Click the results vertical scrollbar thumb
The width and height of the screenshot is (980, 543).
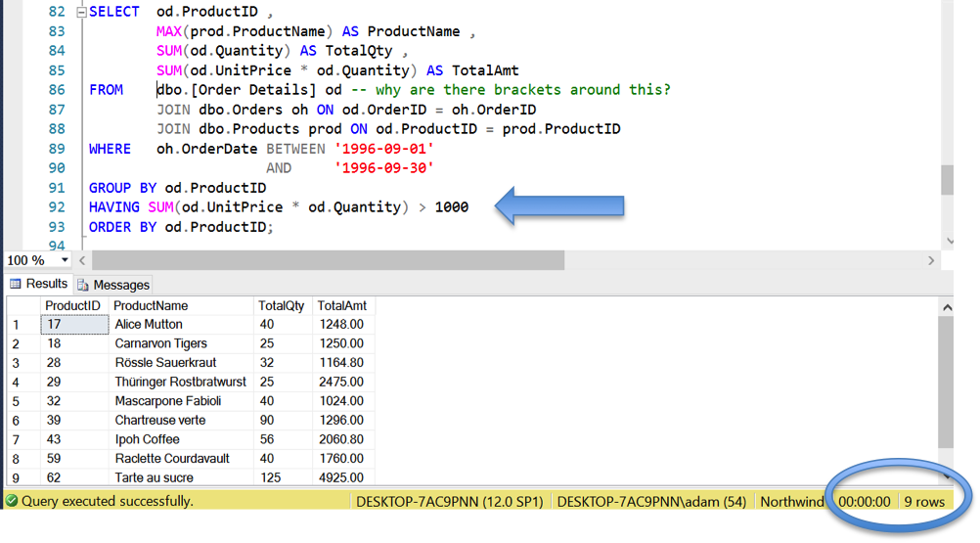[x=946, y=382]
